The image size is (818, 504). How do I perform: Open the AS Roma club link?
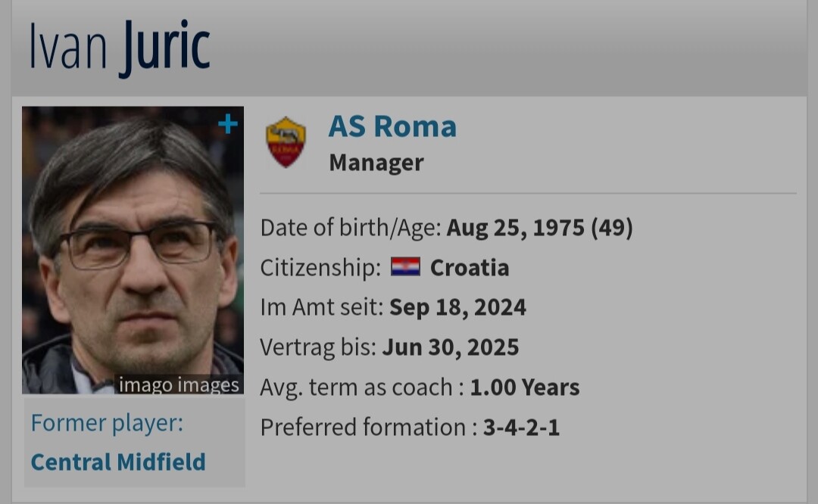(392, 126)
